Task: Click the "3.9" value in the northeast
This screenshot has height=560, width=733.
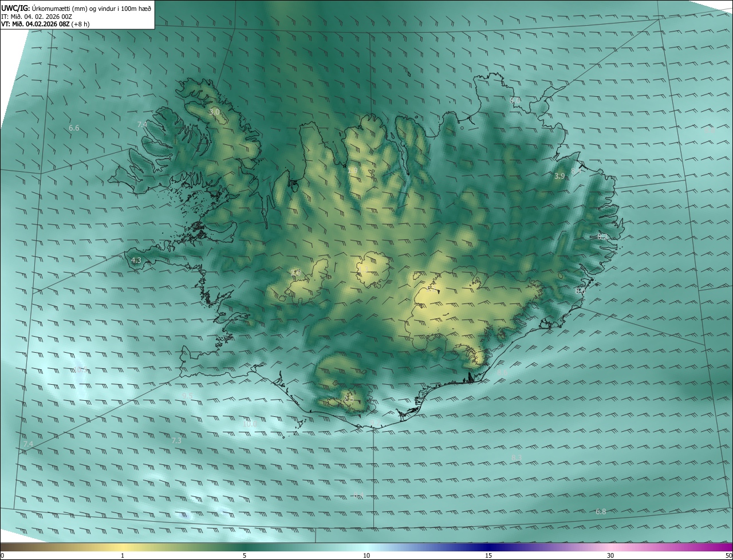Action: (559, 176)
